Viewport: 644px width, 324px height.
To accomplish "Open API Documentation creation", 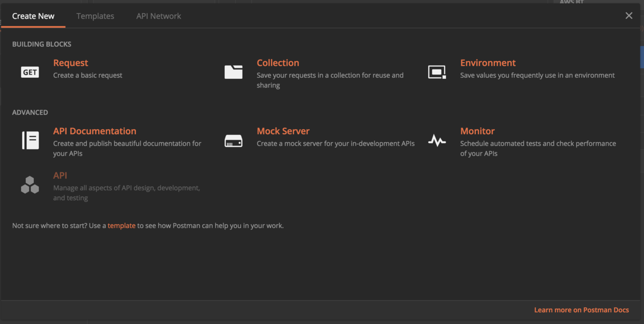I will coord(94,131).
